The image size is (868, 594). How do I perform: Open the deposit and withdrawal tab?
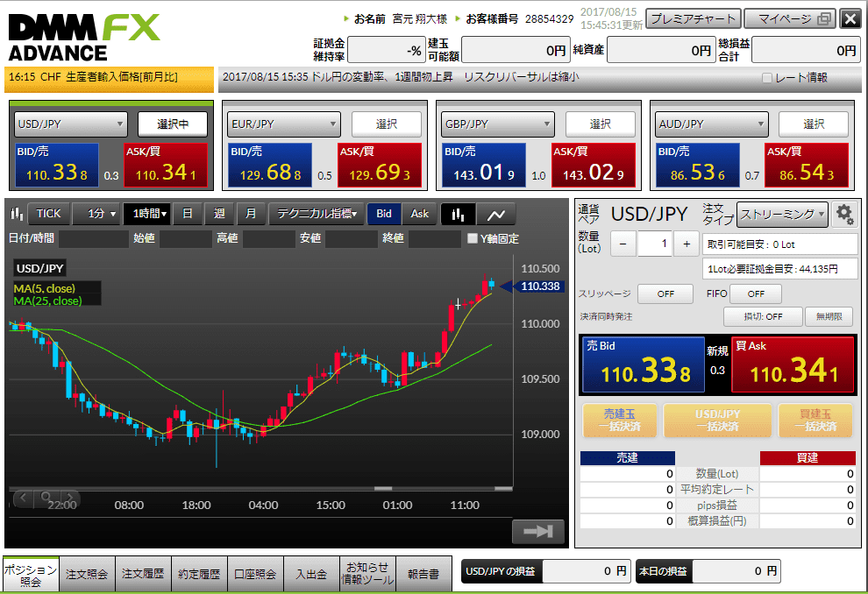click(311, 574)
